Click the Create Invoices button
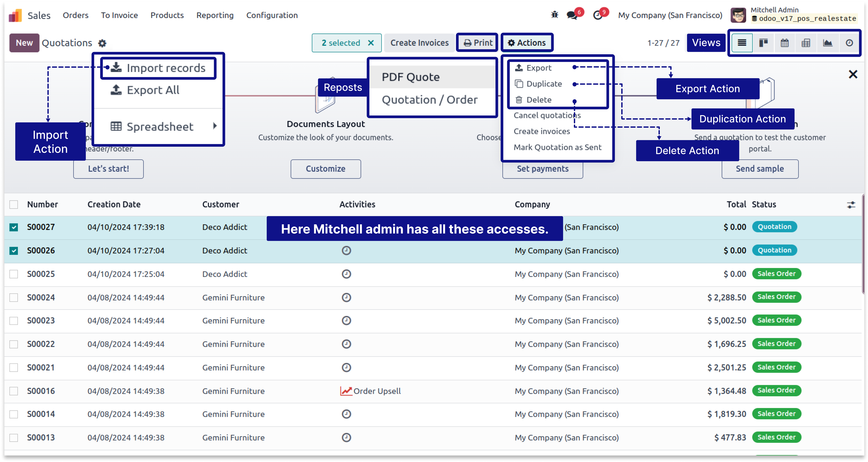This screenshot has height=462, width=868. 419,43
